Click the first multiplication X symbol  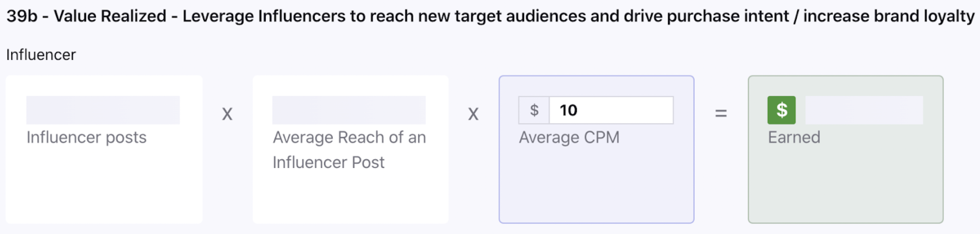227,114
